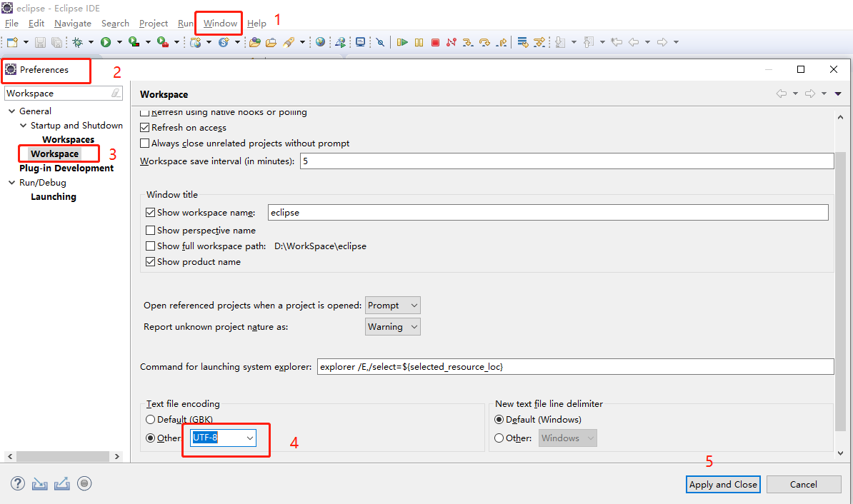Click the Step Over icon

click(484, 42)
